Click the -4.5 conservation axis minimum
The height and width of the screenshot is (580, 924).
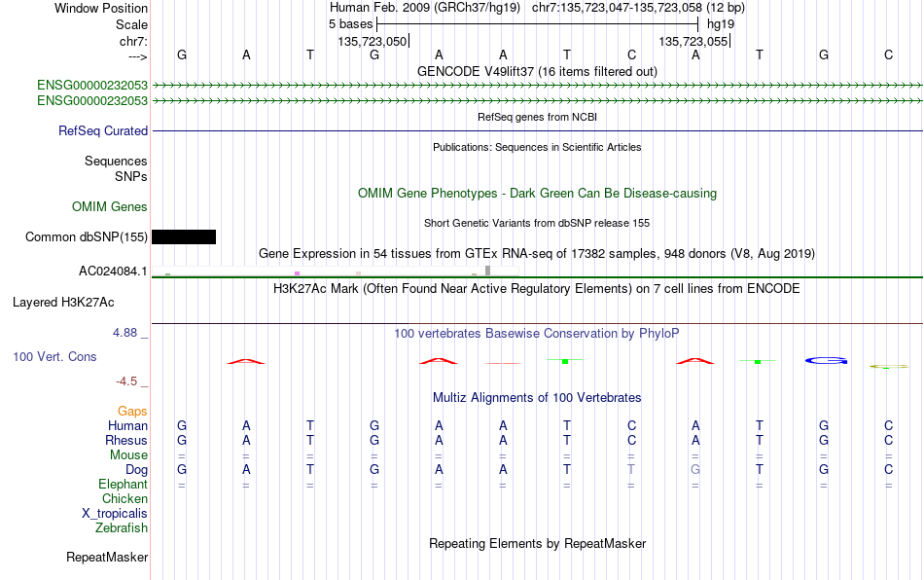click(x=126, y=381)
